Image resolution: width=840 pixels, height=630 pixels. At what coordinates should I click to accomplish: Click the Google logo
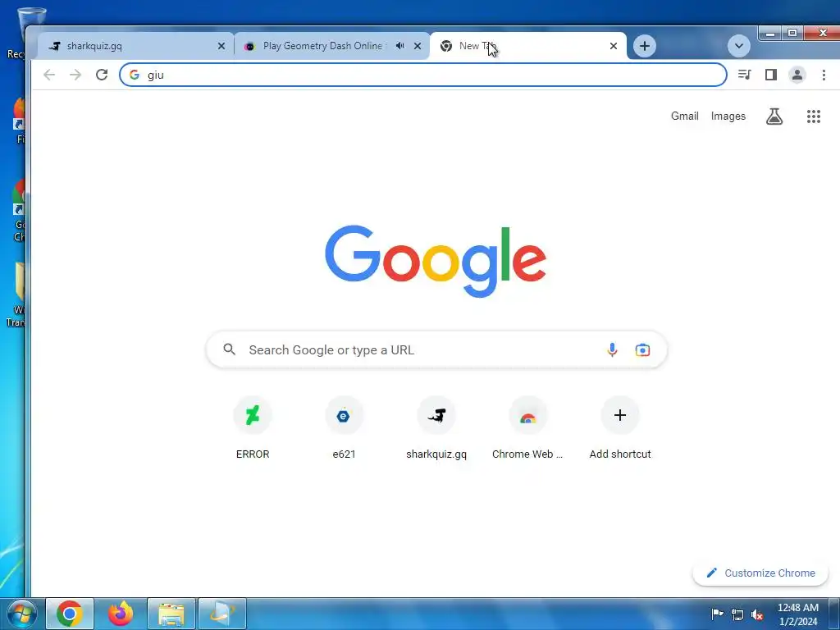pos(436,261)
